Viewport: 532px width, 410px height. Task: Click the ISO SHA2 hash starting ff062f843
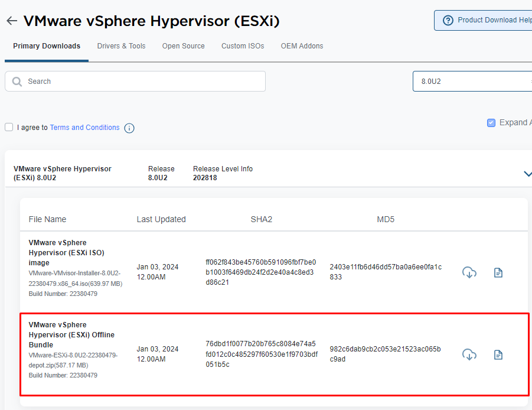pyautogui.click(x=261, y=272)
